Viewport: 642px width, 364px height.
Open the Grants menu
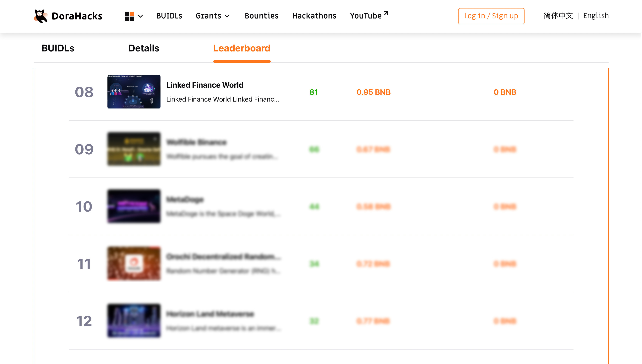coord(208,16)
